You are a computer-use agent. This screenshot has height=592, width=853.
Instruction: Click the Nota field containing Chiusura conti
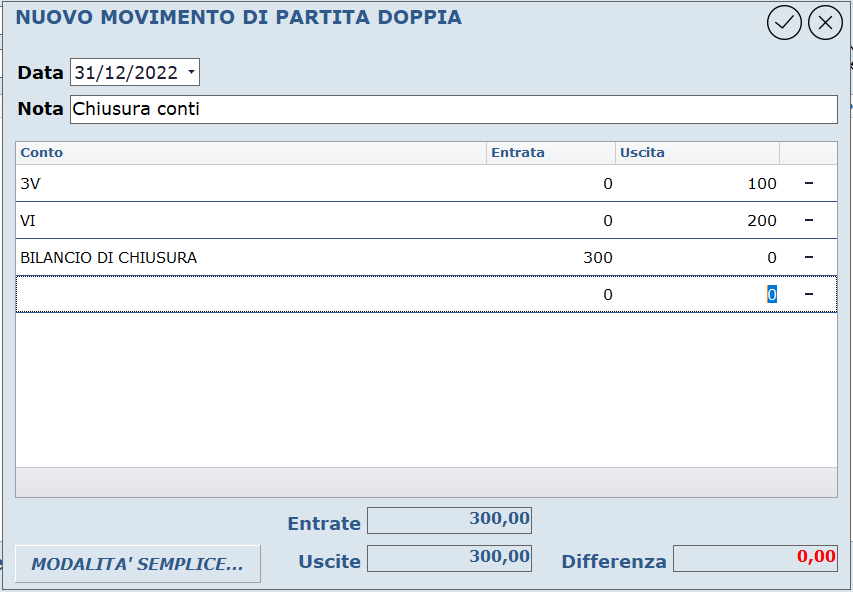454,109
